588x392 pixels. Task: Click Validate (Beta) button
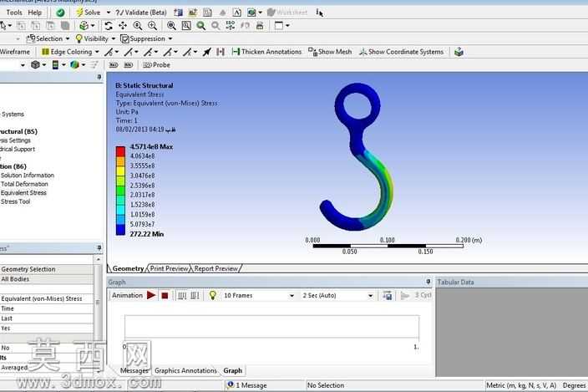141,13
